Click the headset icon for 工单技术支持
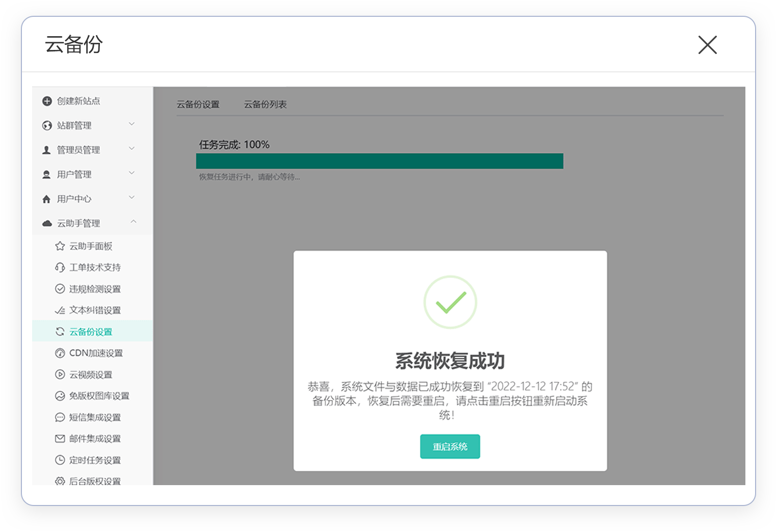 click(60, 268)
